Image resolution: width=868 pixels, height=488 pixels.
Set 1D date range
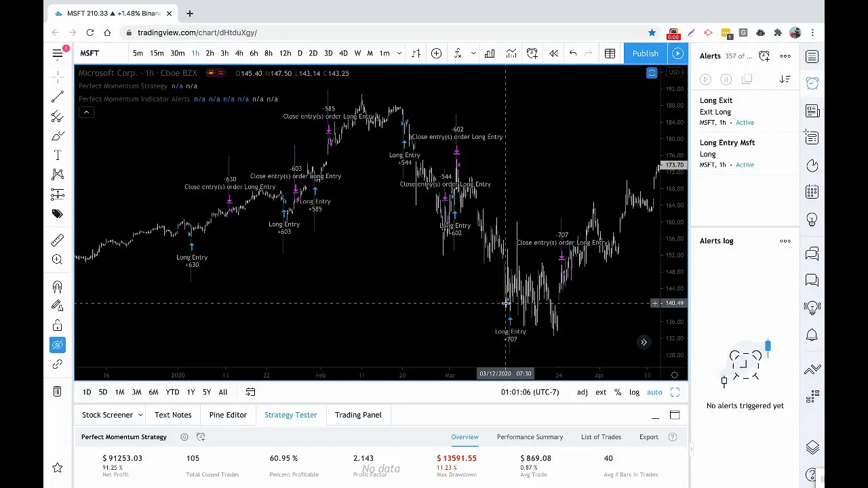87,392
